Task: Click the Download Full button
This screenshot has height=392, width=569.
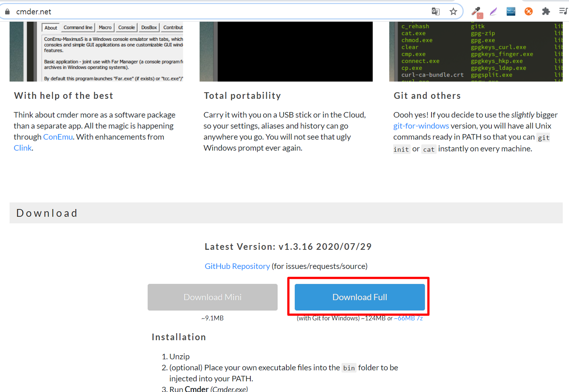Action: (x=359, y=297)
